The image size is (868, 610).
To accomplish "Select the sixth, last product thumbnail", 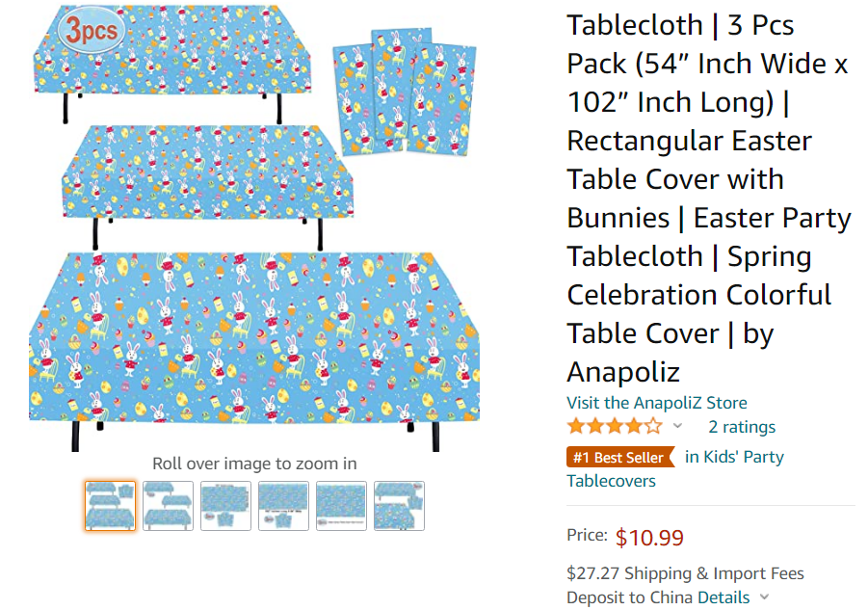I will 399,506.
